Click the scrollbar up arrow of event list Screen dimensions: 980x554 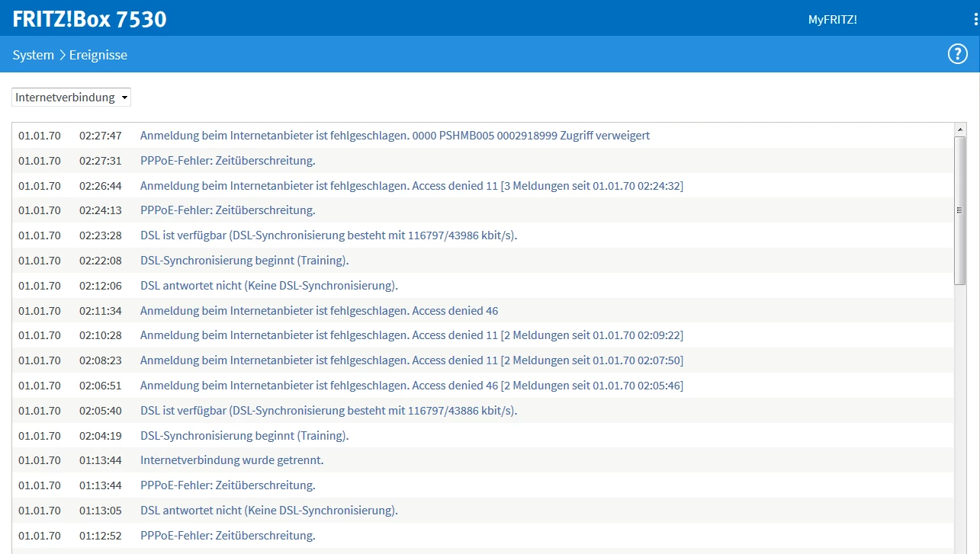click(x=960, y=130)
